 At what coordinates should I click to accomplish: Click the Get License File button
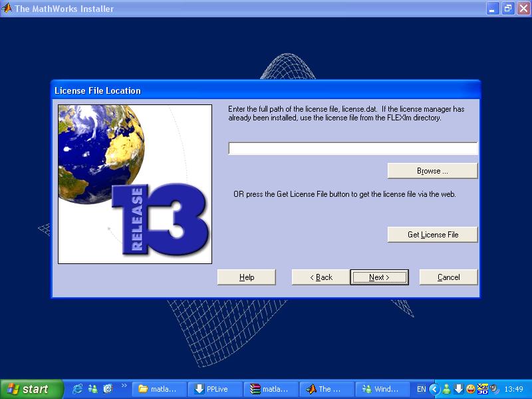433,235
